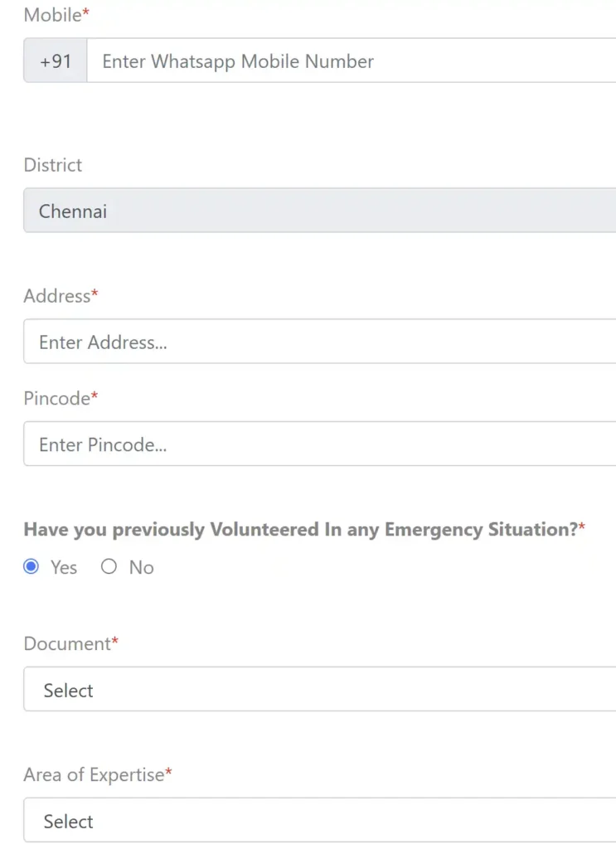Click the Yes label text

point(64,567)
